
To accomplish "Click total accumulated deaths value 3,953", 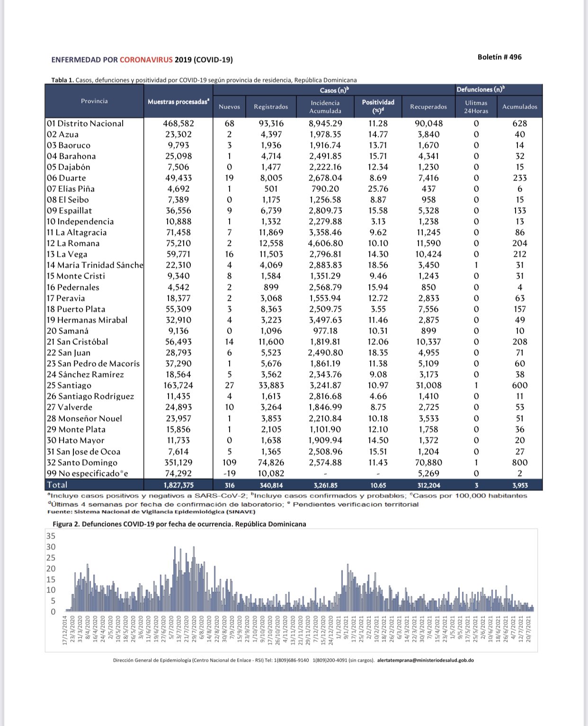I will (x=520, y=485).
